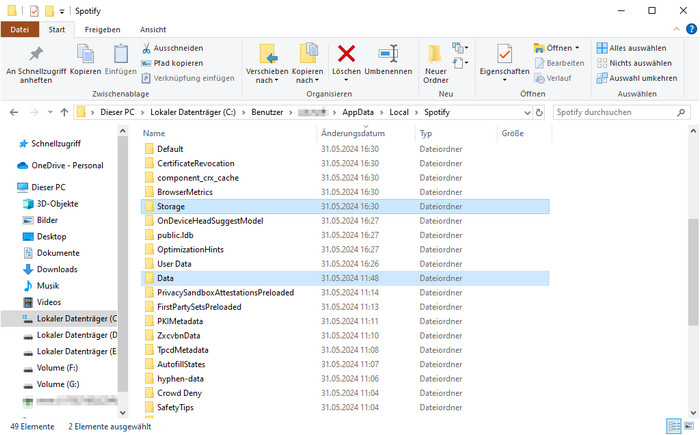Select Volume (F:) drive

57,368
